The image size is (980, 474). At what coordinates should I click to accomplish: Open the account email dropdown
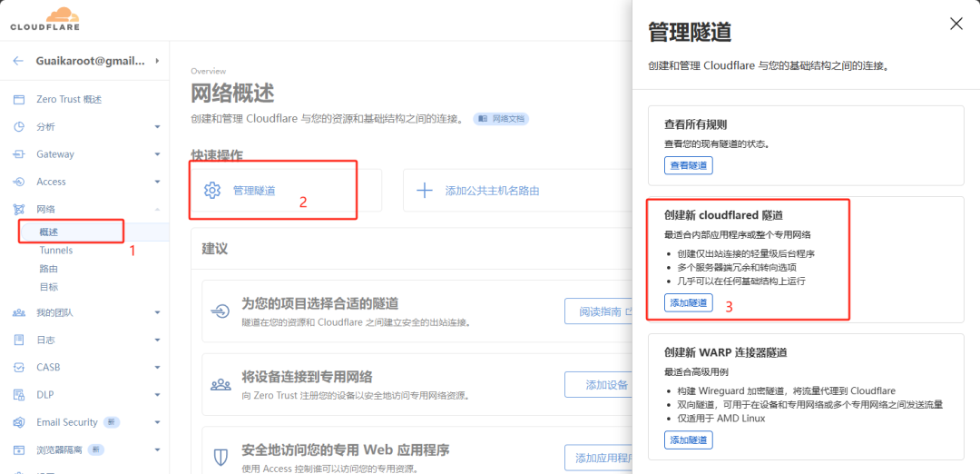click(157, 61)
